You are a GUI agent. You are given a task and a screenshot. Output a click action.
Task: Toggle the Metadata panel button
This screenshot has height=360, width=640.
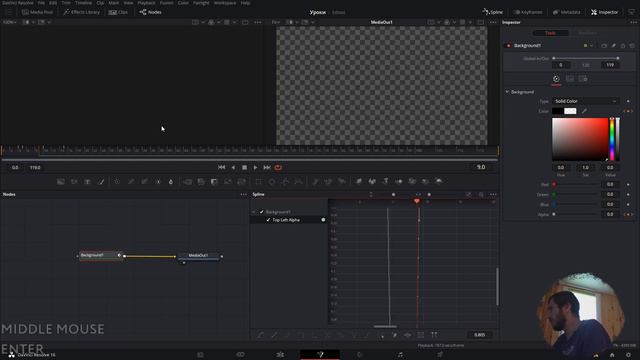pos(567,12)
